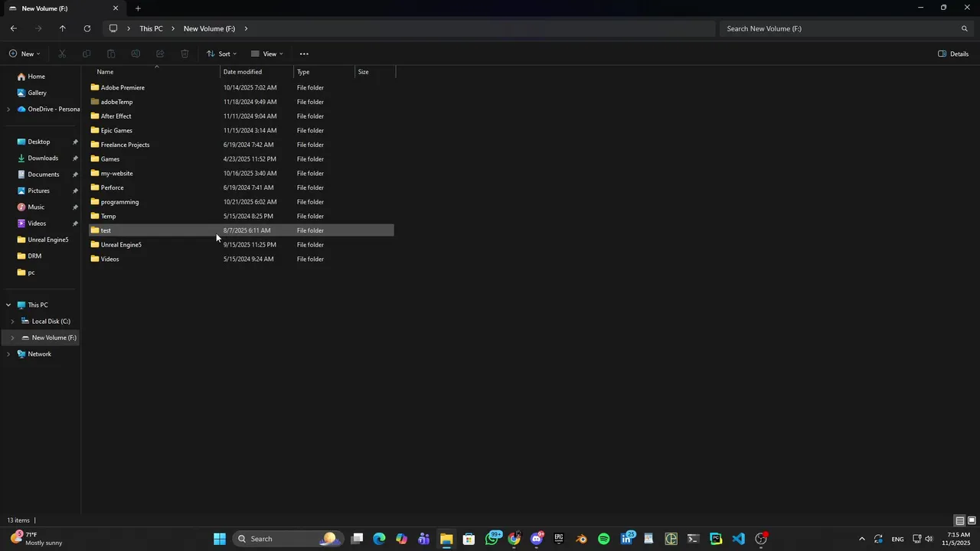The image size is (980, 551).
Task: Refresh the current folder view
Action: click(x=87, y=28)
